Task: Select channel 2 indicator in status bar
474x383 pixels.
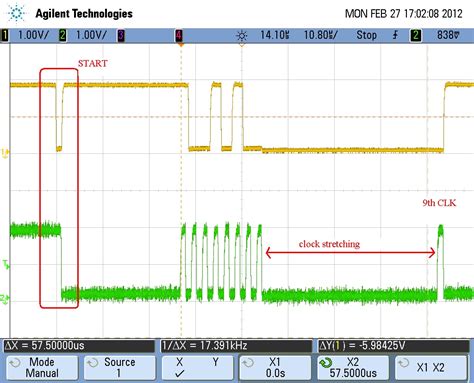Action: 62,35
